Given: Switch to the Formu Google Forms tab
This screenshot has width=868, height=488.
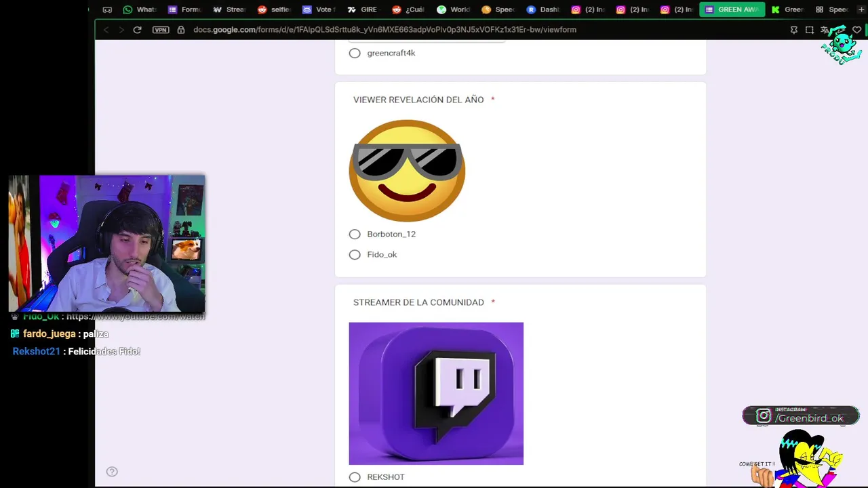Looking at the screenshot, I should pyautogui.click(x=184, y=9).
